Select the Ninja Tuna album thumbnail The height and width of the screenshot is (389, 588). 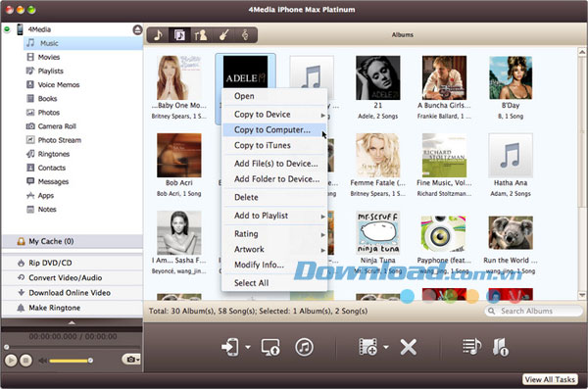pos(377,233)
